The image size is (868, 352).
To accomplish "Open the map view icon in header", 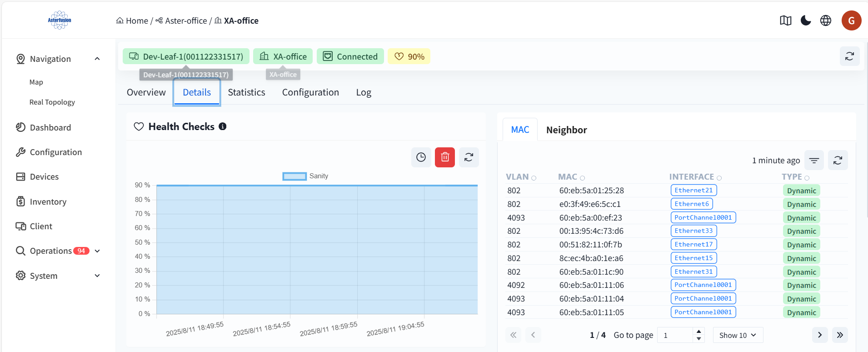I will click(786, 20).
